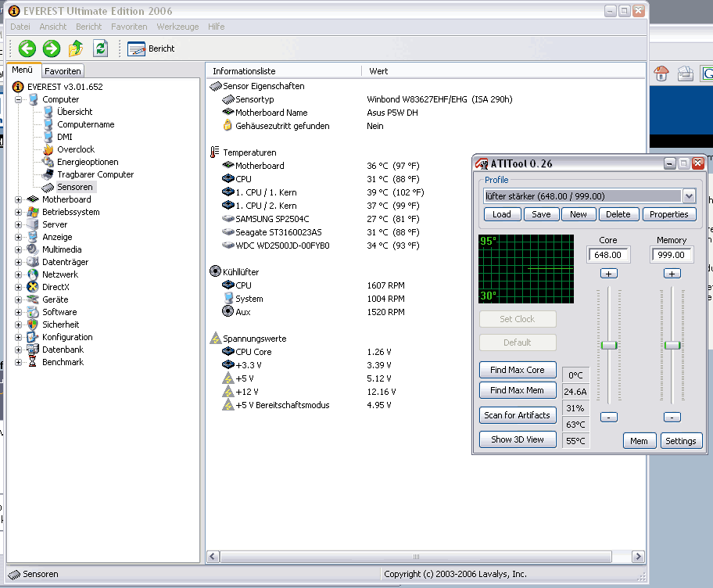Click the Mem button in ATITool

(639, 441)
